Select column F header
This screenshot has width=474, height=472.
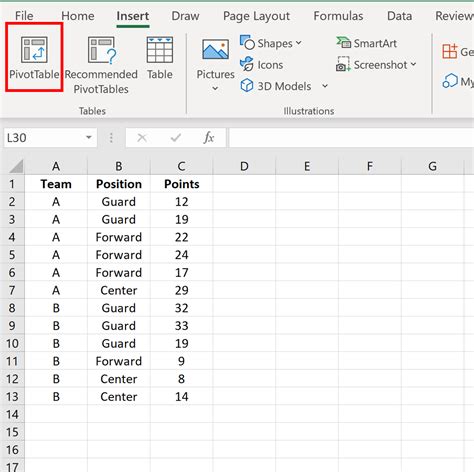[370, 166]
